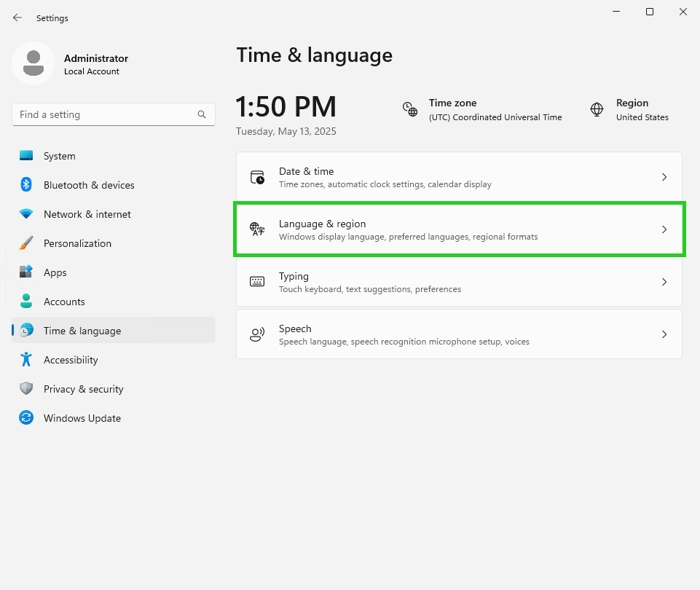The height and width of the screenshot is (590, 700).
Task: Open Windows Update settings
Action: (82, 418)
